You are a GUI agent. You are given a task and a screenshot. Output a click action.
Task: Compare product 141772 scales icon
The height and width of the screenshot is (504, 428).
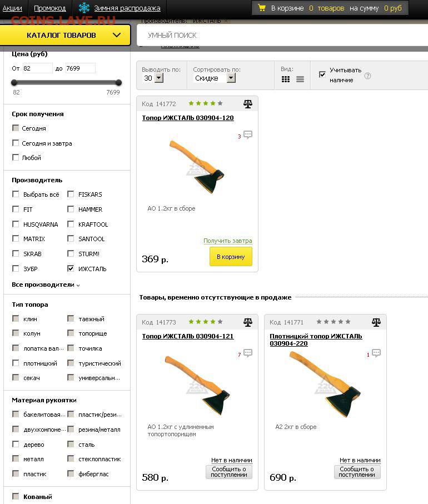click(247, 104)
